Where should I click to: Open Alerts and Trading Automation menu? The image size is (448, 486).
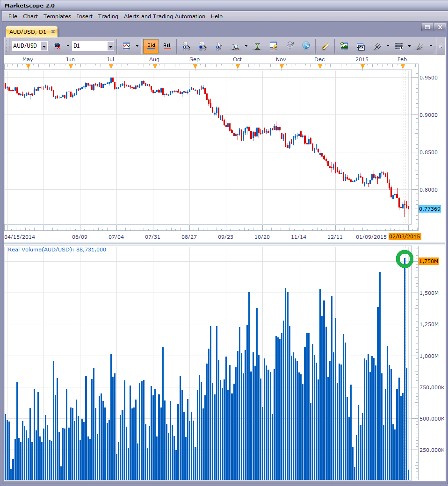165,16
